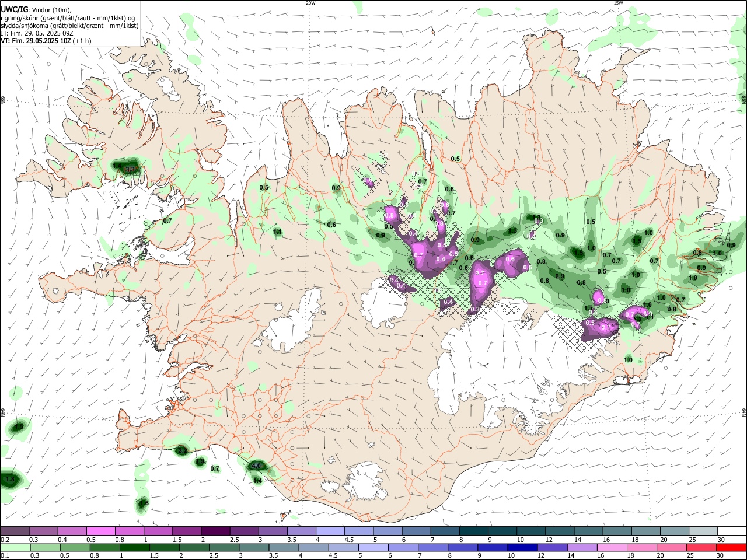Viewport: 747px width, 560px height.
Task: Select the pale grey snow swatch labeled 25
Action: point(704,531)
